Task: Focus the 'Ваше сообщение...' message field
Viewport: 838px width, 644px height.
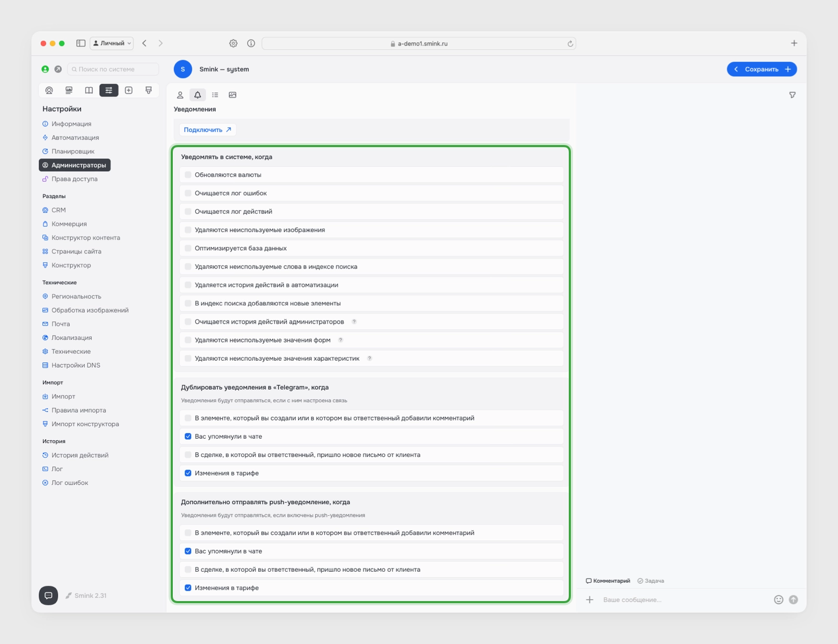Action: click(x=683, y=599)
